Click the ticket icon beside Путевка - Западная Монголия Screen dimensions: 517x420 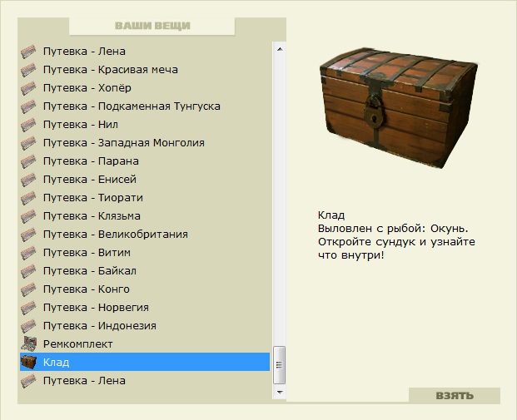(x=28, y=143)
